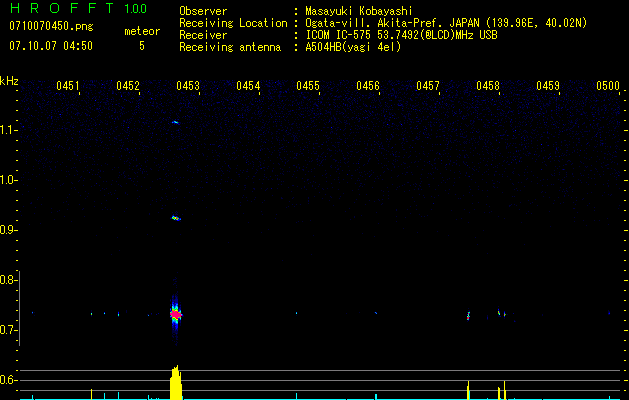Click the 0.9 kHz frequency label
The width and height of the screenshot is (629, 400).
[x=8, y=230]
